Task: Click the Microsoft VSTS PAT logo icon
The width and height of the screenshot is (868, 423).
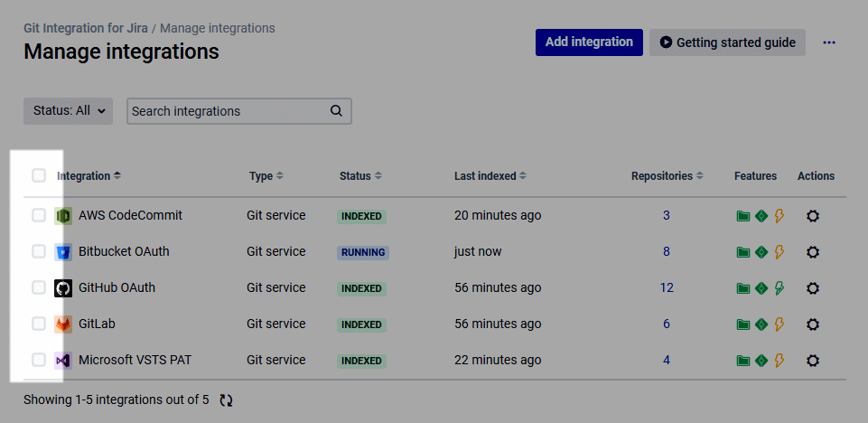Action: point(63,361)
